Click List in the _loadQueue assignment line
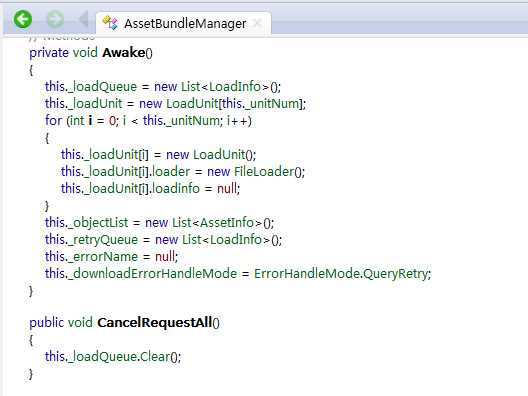 click(191, 87)
